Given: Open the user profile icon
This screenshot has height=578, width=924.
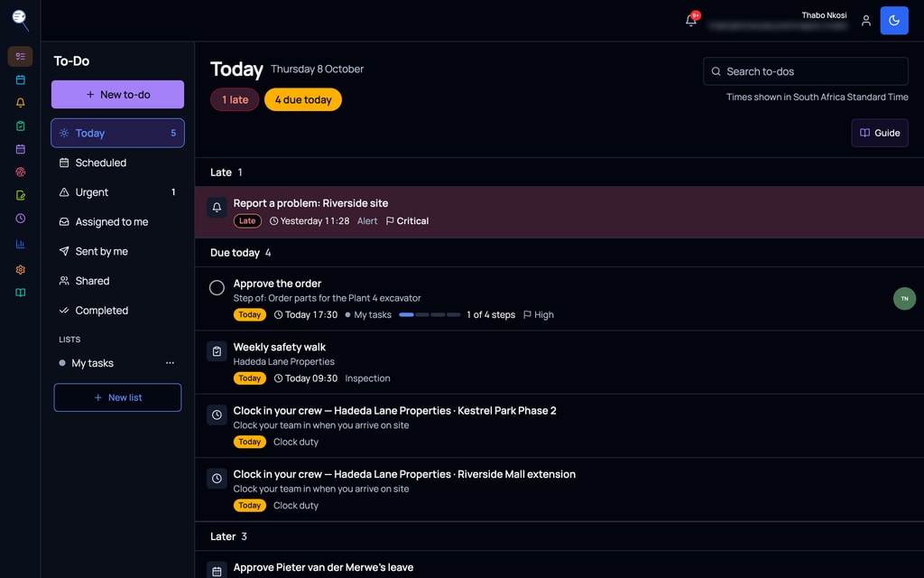Looking at the screenshot, I should pyautogui.click(x=865, y=21).
